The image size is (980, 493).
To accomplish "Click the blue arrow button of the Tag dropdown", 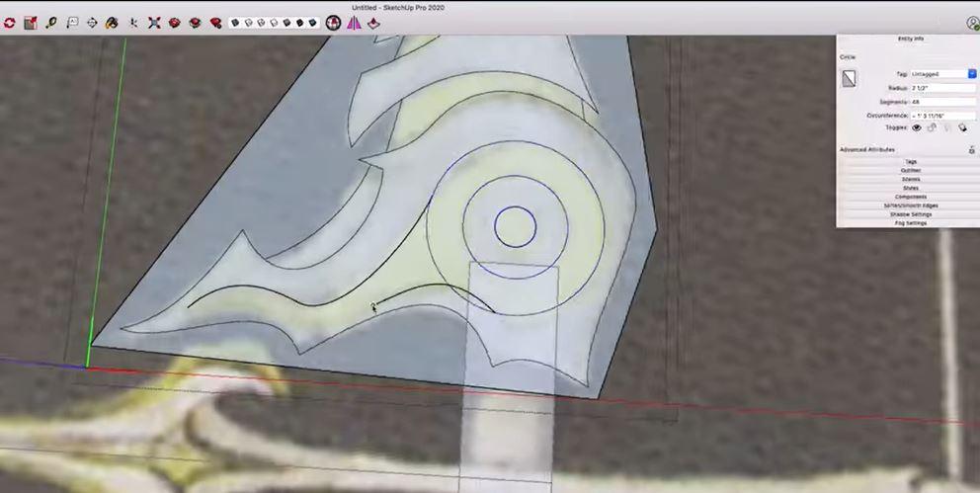I will click(972, 74).
